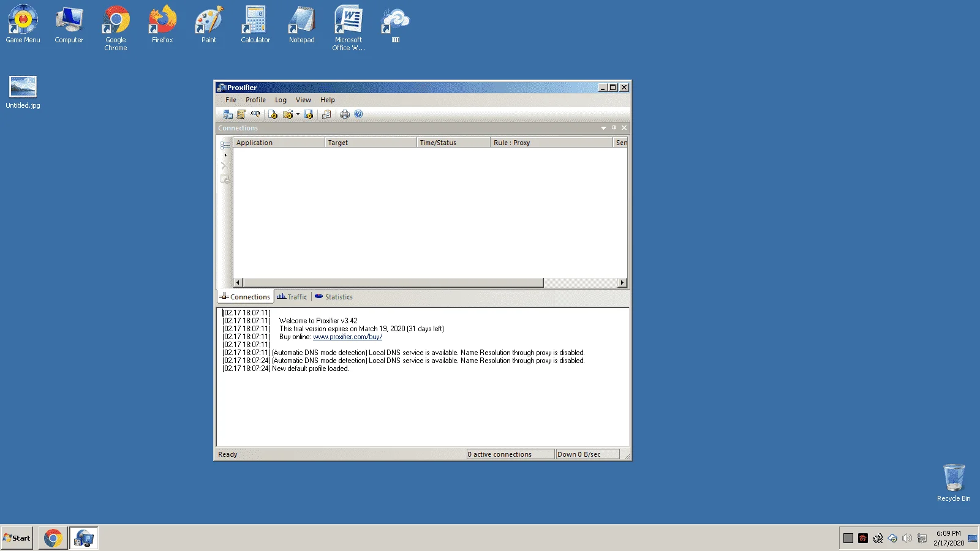Open the Start menu
Viewport: 980px width, 551px height.
pyautogui.click(x=17, y=538)
